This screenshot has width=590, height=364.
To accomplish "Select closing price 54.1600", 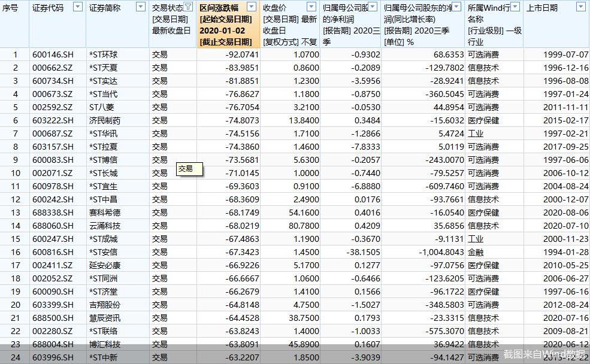I will pos(304,213).
